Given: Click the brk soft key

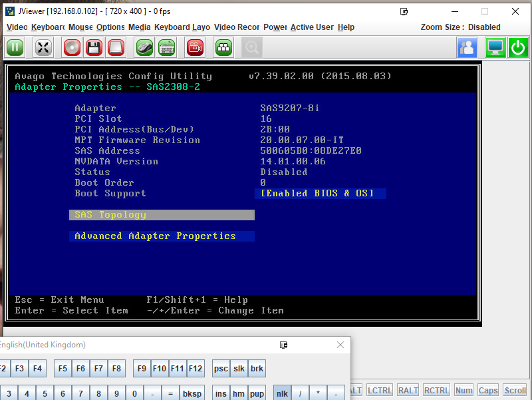Looking at the screenshot, I should click(x=257, y=369).
